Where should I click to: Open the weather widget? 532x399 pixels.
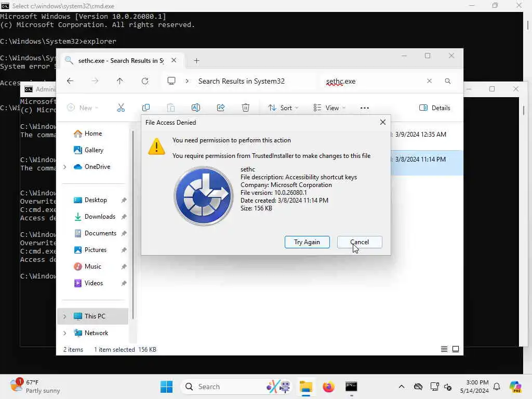pyautogui.click(x=35, y=386)
